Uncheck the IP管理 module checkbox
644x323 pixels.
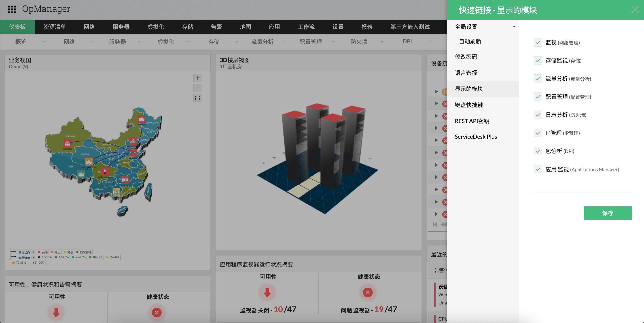point(538,133)
